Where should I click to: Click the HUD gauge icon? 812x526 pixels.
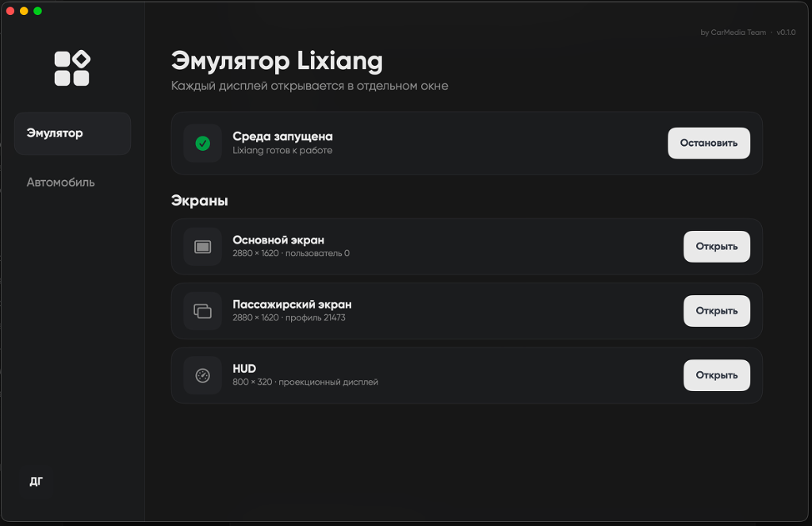(202, 375)
